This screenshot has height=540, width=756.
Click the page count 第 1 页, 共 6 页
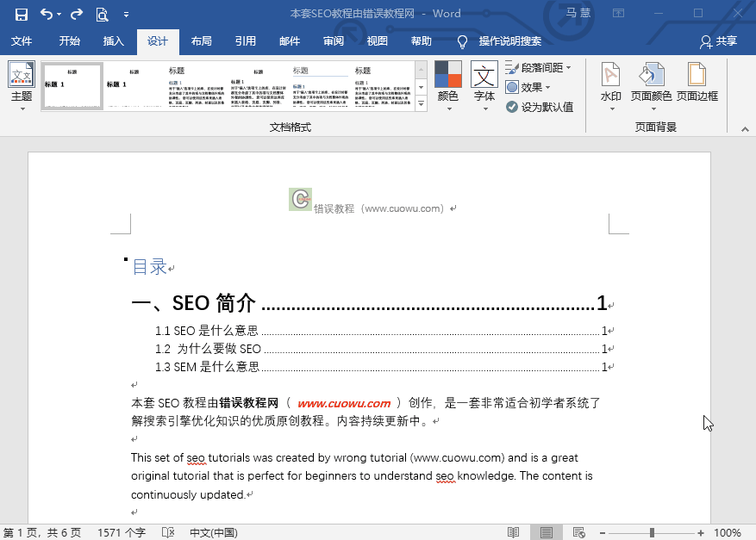pos(42,533)
